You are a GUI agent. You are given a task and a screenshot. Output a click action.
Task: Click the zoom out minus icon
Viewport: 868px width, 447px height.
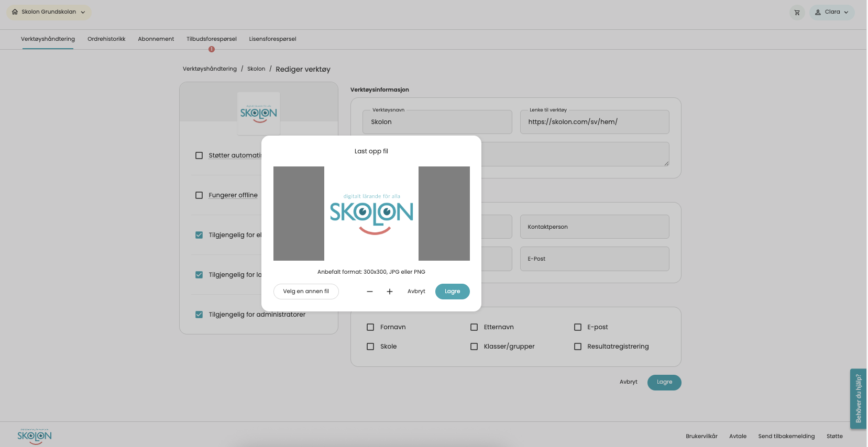point(370,292)
